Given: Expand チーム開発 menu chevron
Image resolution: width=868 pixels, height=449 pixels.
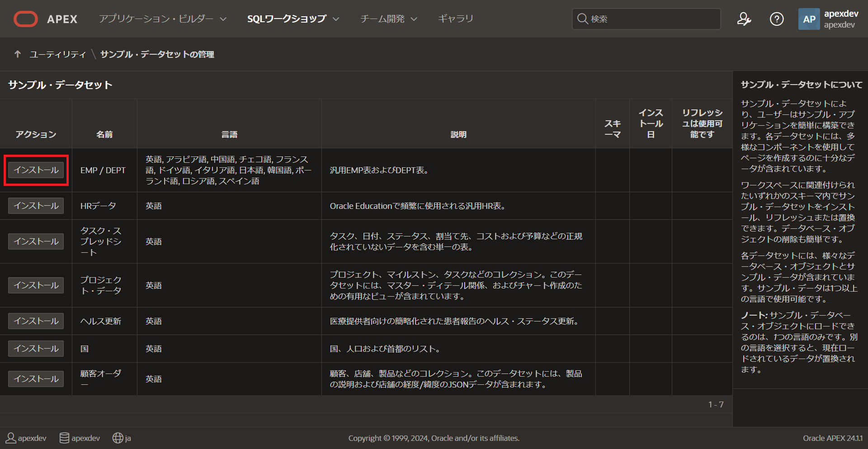Looking at the screenshot, I should tap(414, 19).
